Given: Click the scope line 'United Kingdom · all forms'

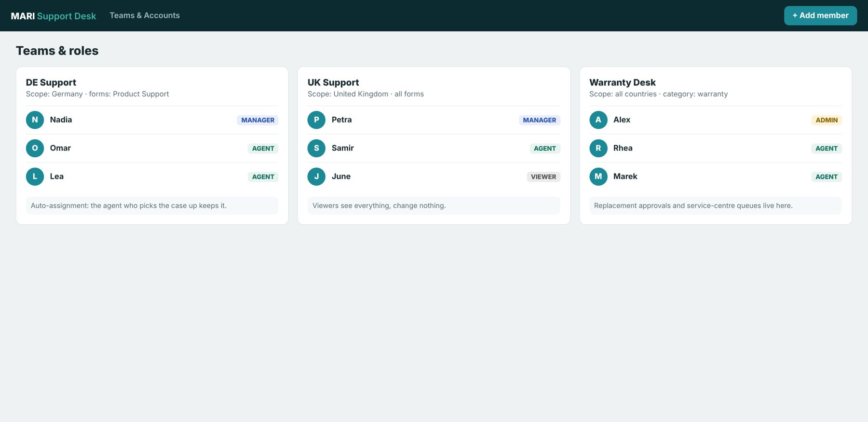Looking at the screenshot, I should pos(366,94).
